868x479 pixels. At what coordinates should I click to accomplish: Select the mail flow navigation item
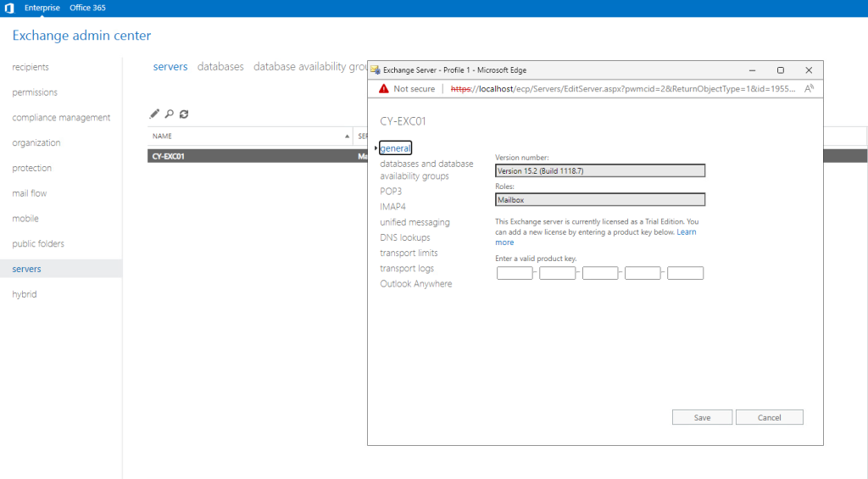pyautogui.click(x=30, y=193)
